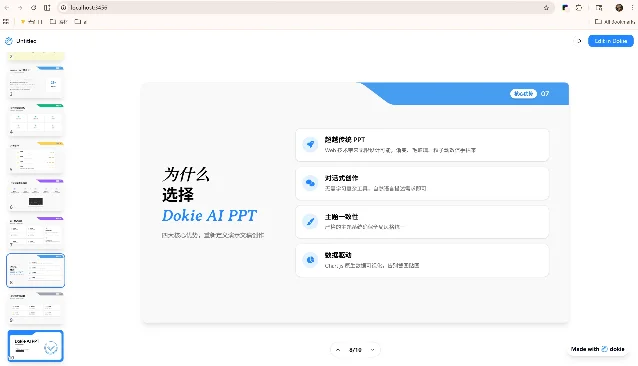Image resolution: width=638 pixels, height=366 pixels.
Task: Click the blue Dokie AI PPT title
Action: tap(209, 216)
